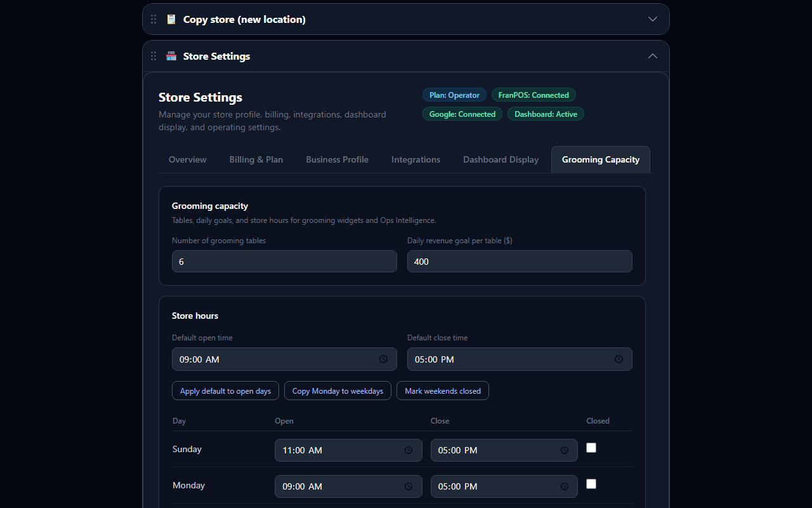
Task: Mark Monday as closed
Action: click(x=591, y=484)
